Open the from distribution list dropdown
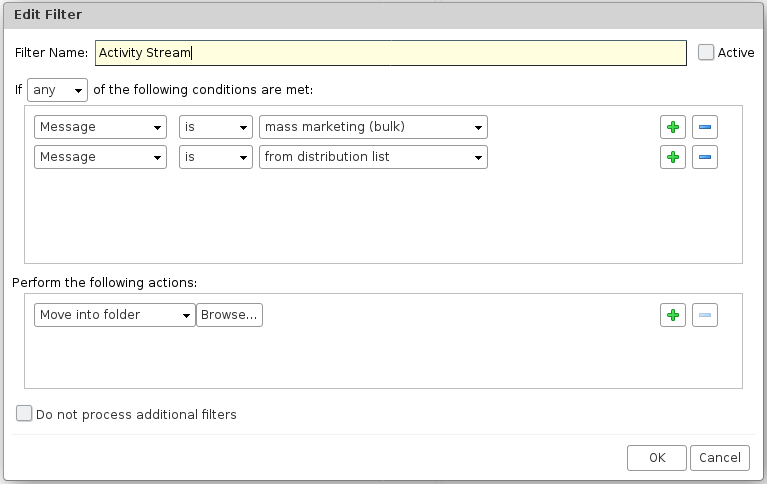 [373, 157]
